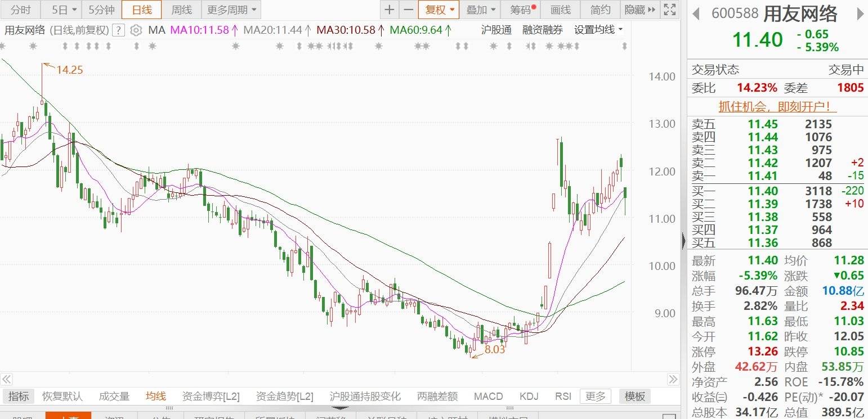
Task: Toggle 成交量 volume indicator
Action: pos(114,397)
